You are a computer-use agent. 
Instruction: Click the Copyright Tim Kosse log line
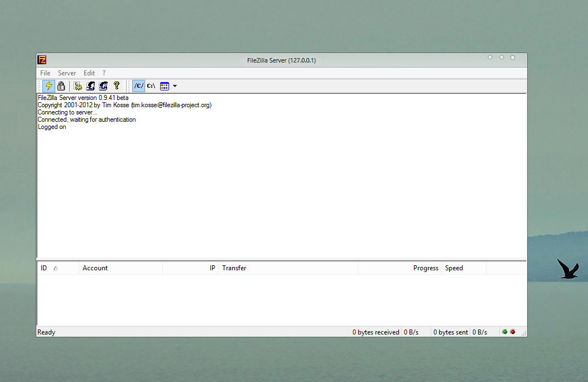[x=124, y=105]
